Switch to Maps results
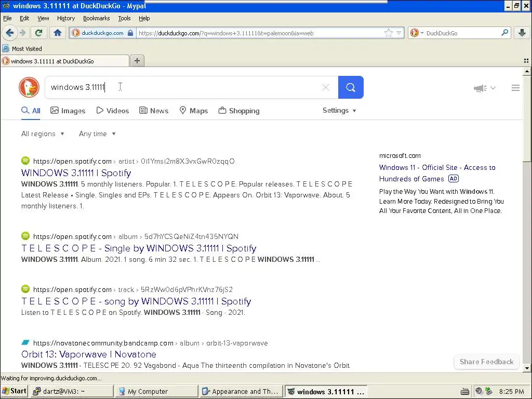Screen dimensions: 532x399 (193, 111)
